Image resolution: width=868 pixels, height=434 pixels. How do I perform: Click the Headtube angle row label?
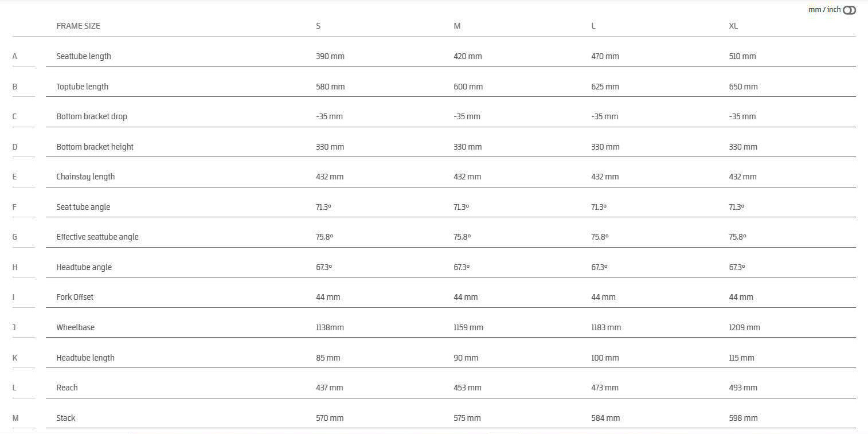coord(84,267)
